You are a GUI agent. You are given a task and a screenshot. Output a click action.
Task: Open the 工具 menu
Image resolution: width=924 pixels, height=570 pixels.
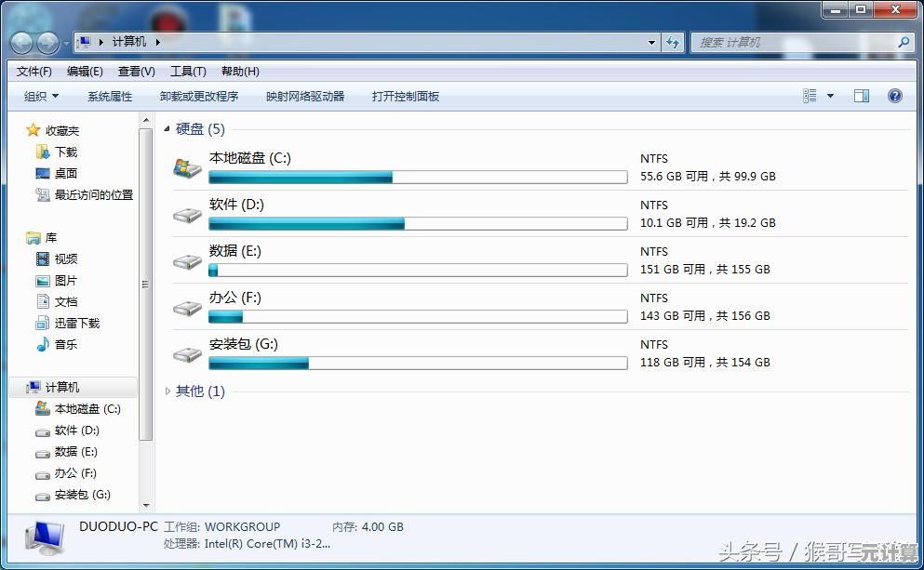click(x=187, y=71)
